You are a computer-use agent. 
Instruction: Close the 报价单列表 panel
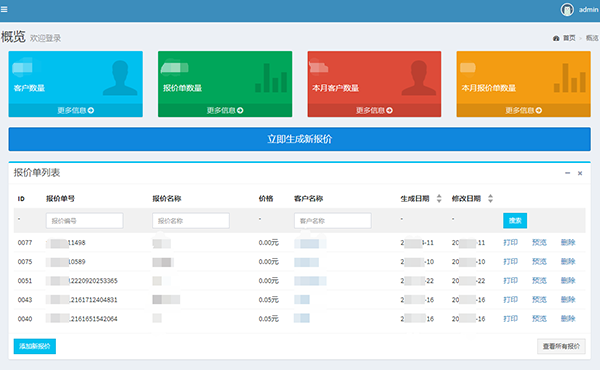(580, 173)
